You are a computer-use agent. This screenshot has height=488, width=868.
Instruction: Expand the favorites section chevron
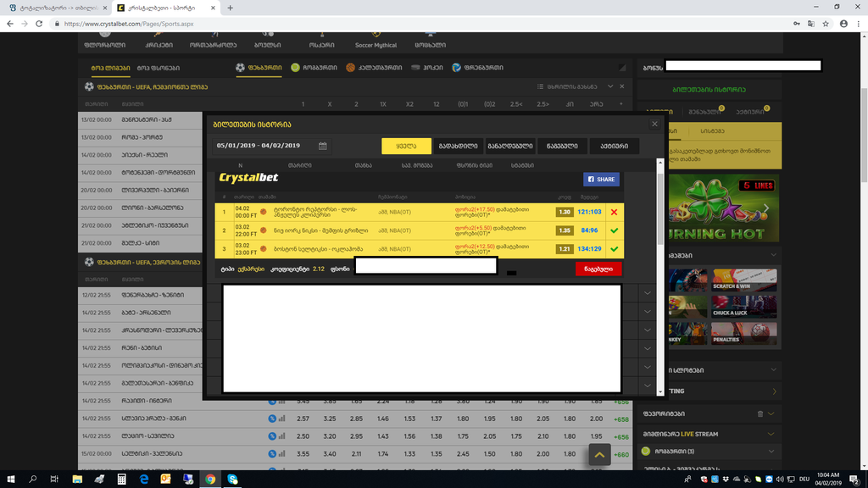coord(771,413)
